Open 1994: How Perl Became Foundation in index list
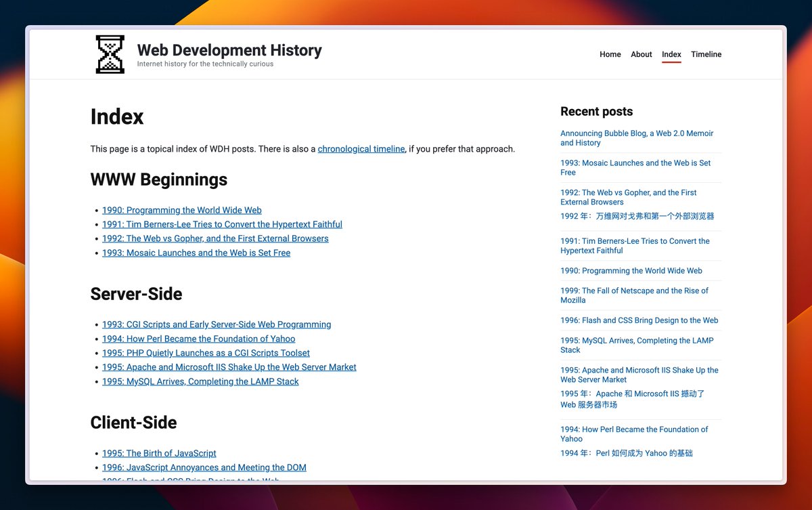The image size is (812, 510). [x=199, y=339]
